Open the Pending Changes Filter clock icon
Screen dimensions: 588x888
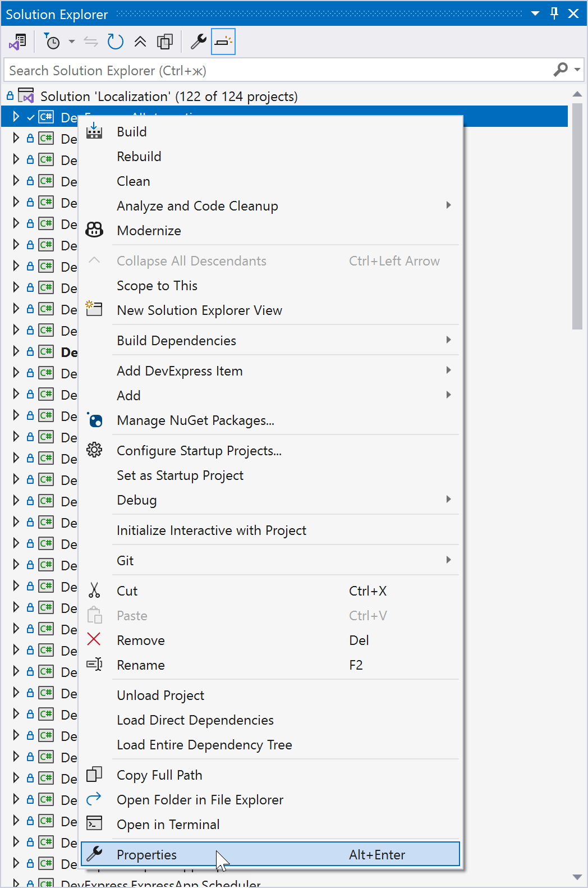click(52, 42)
